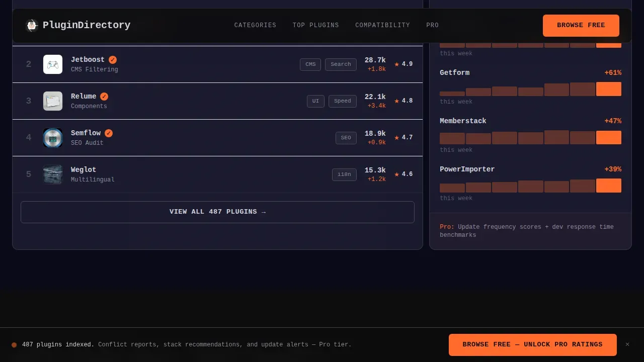Image resolution: width=644 pixels, height=362 pixels.
Task: Click Relume's verified checkmark badge
Action: 104,97
